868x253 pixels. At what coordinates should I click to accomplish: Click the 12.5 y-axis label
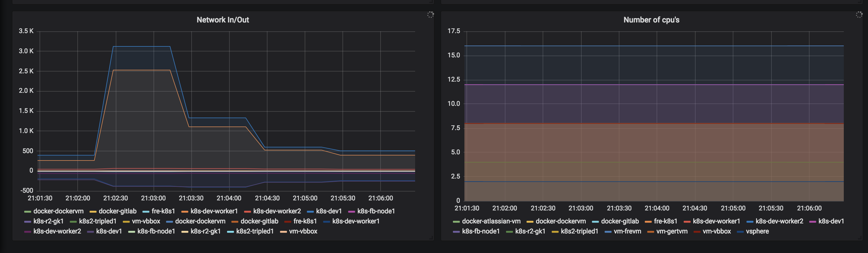point(453,80)
